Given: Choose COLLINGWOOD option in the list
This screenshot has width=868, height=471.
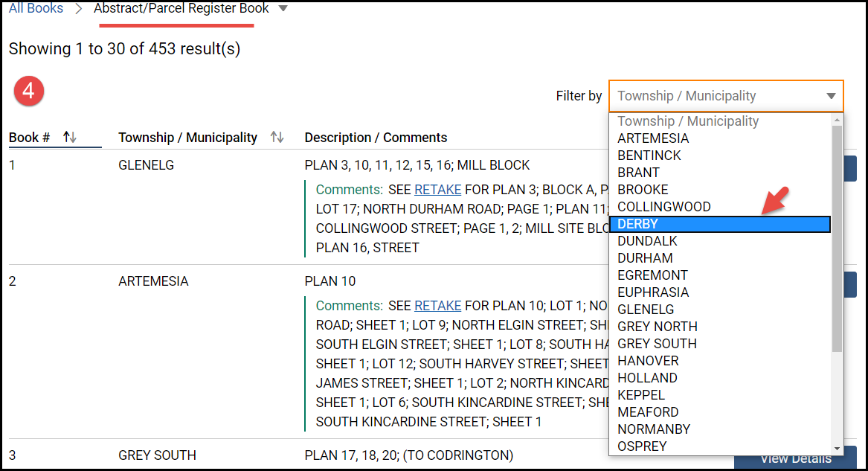Looking at the screenshot, I should [x=663, y=207].
